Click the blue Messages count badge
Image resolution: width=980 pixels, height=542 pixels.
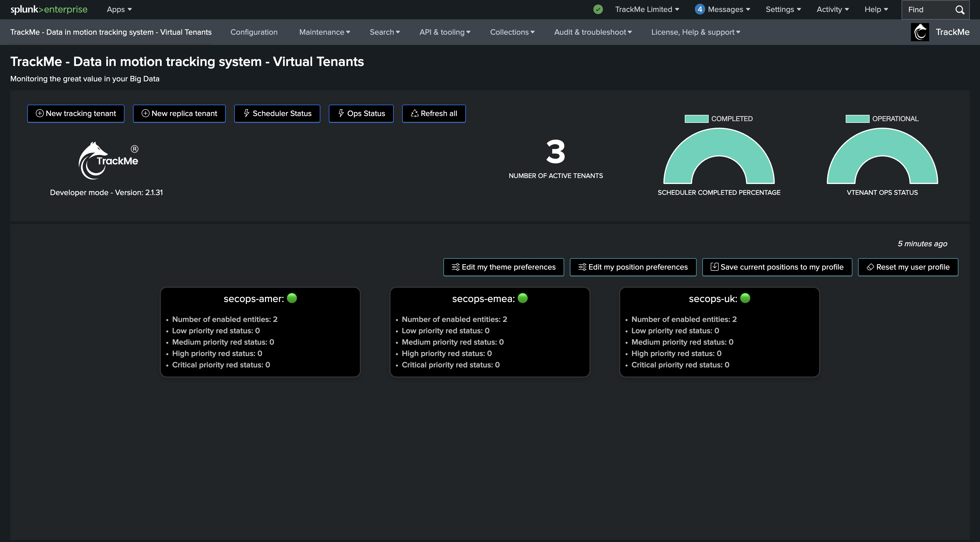point(699,9)
